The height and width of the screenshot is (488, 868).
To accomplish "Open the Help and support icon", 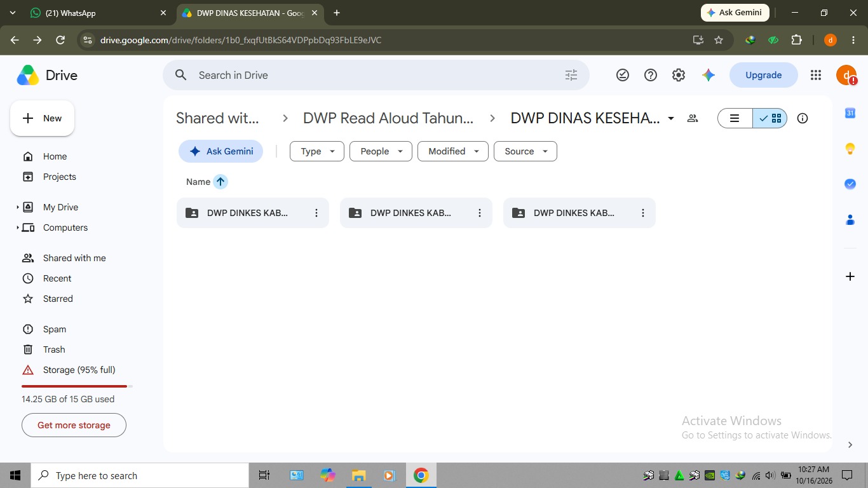I will coord(651,75).
